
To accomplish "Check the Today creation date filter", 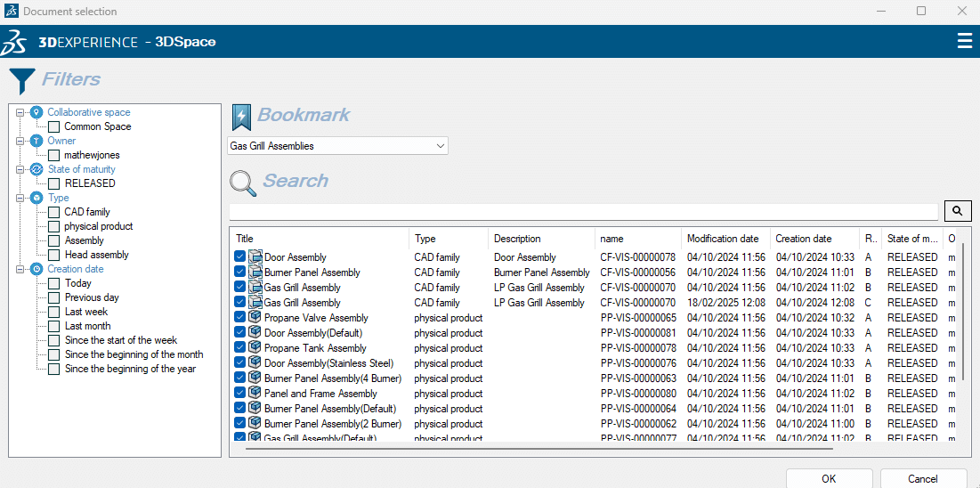I will pyautogui.click(x=54, y=283).
